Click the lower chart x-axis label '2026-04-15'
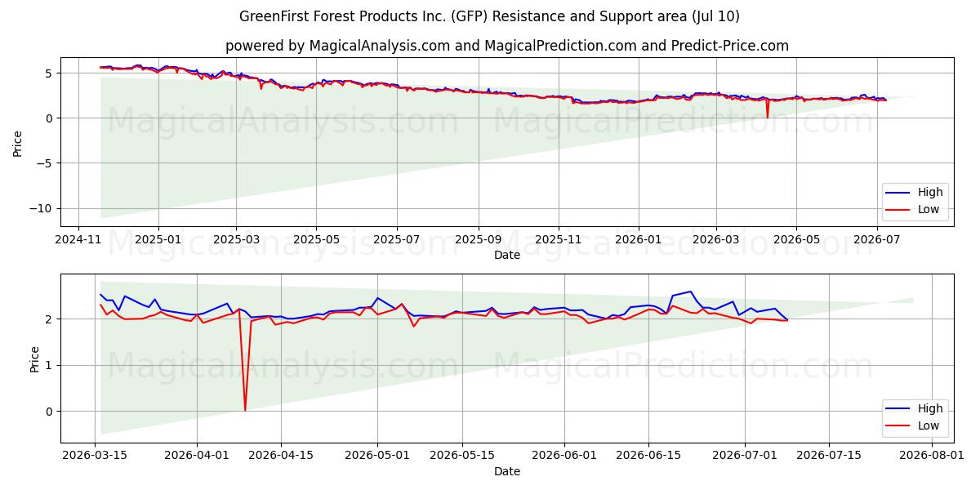The height and width of the screenshot is (490, 980). 281,457
